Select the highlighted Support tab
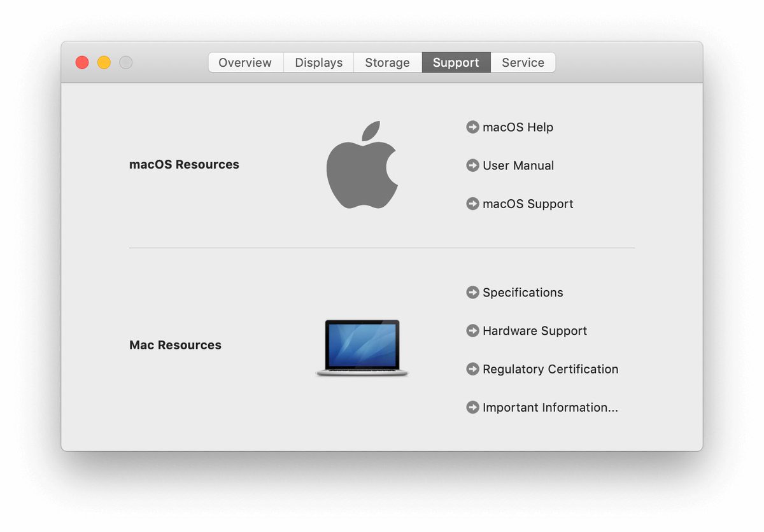Viewport: 764px width, 532px height. click(x=456, y=62)
